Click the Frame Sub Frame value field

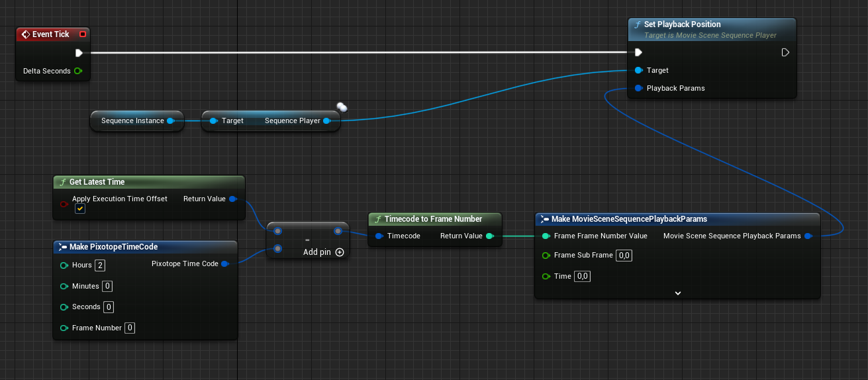[x=624, y=256]
